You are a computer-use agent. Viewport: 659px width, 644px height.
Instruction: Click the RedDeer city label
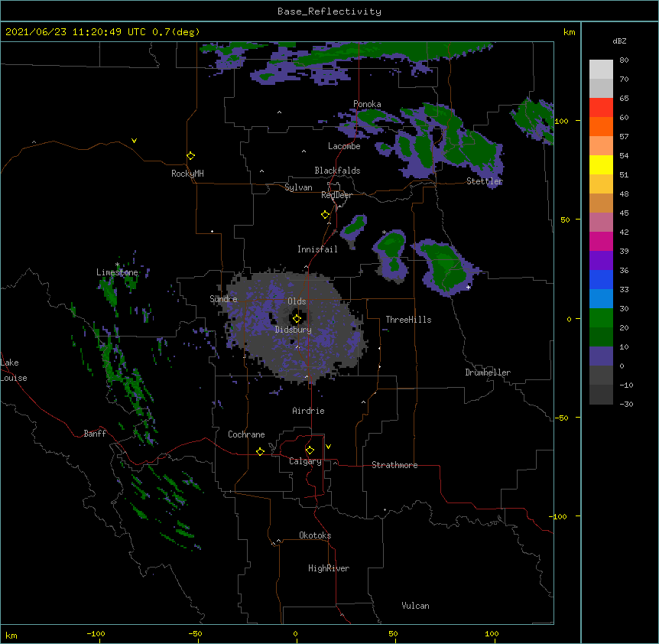336,195
